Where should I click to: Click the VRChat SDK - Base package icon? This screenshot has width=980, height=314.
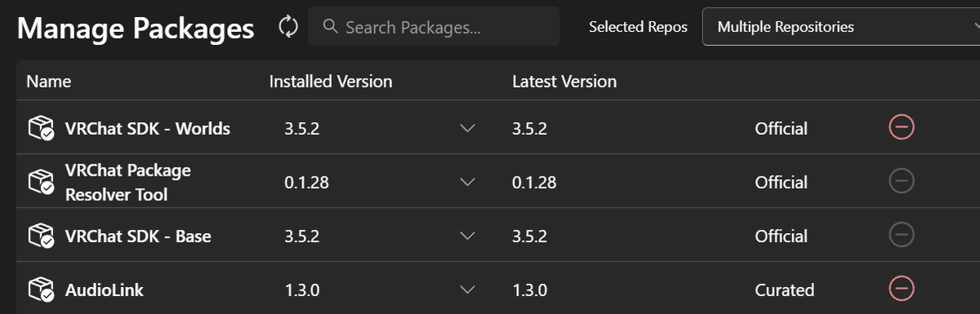click(x=41, y=236)
